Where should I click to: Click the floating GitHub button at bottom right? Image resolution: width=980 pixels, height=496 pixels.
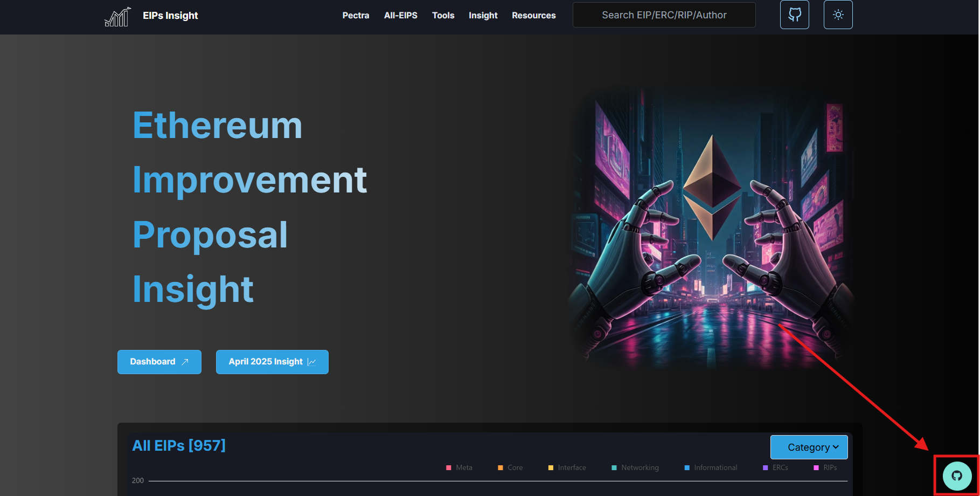957,476
